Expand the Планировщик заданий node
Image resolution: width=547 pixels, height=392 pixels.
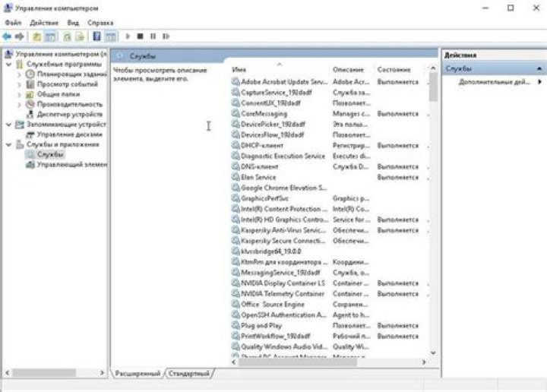tap(19, 74)
